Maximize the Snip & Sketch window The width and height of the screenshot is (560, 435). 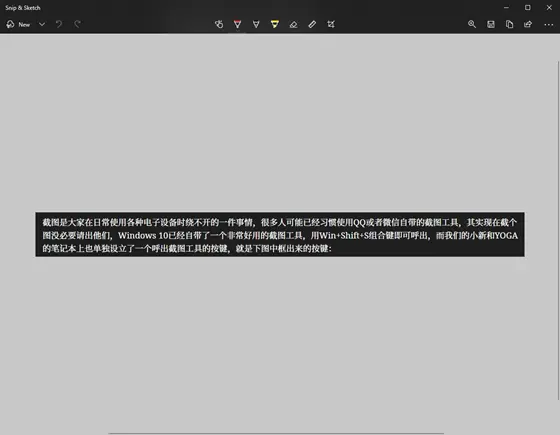point(528,8)
